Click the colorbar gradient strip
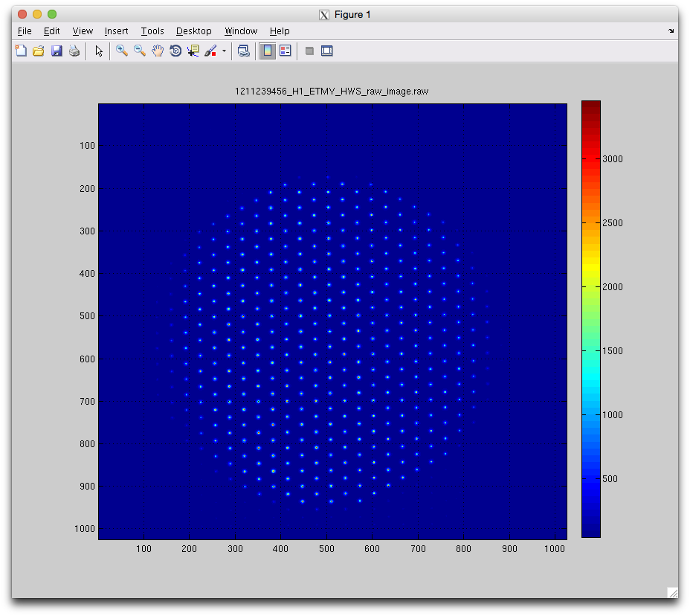This screenshot has height=616, width=690. (590, 318)
